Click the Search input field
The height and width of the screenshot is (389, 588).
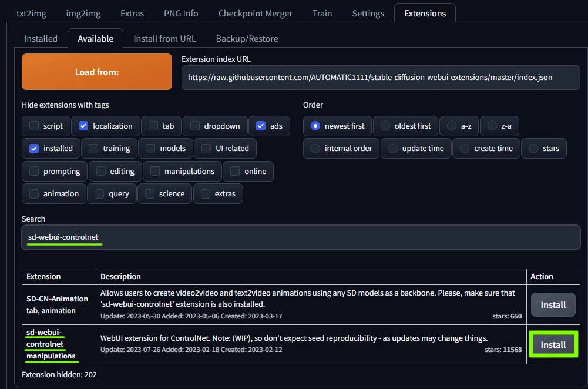tap(301, 237)
